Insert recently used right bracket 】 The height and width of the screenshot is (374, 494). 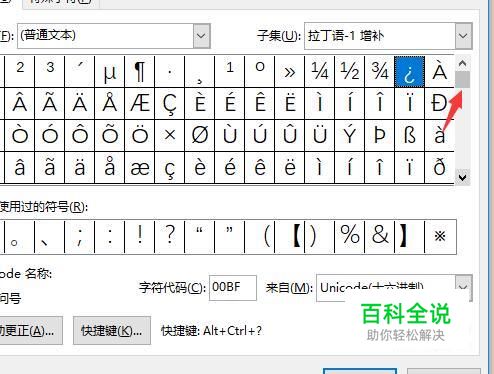410,236
